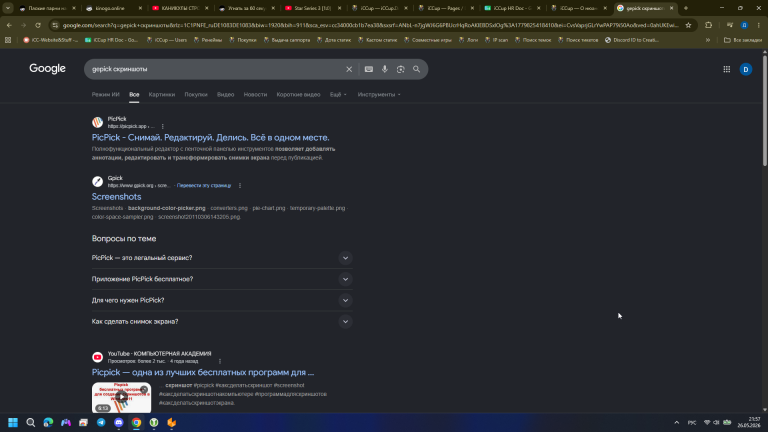The width and height of the screenshot is (768, 432).
Task: Click the browser address bar URL
Action: (x=370, y=25)
